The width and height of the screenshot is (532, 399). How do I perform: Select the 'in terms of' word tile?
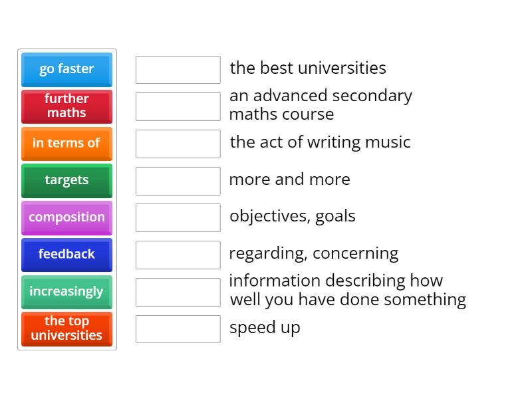(x=66, y=144)
